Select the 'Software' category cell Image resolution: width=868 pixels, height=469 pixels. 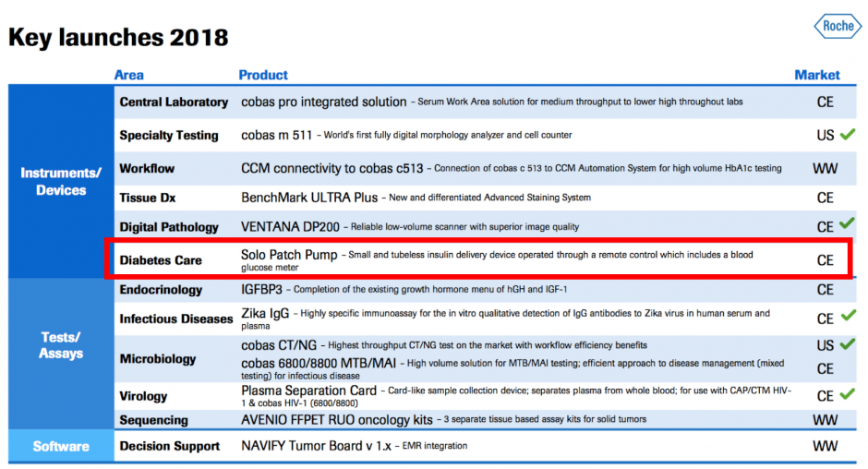click(x=61, y=446)
